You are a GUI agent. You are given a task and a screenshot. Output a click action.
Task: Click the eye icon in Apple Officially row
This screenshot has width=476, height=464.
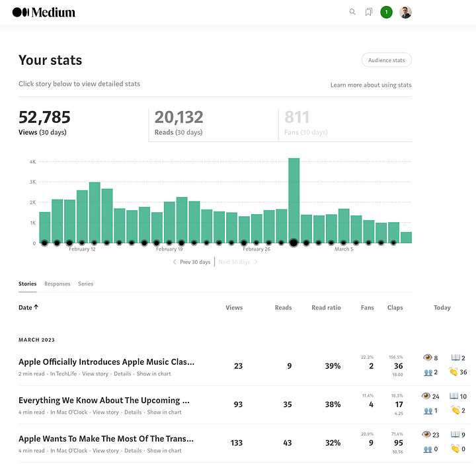tap(428, 357)
